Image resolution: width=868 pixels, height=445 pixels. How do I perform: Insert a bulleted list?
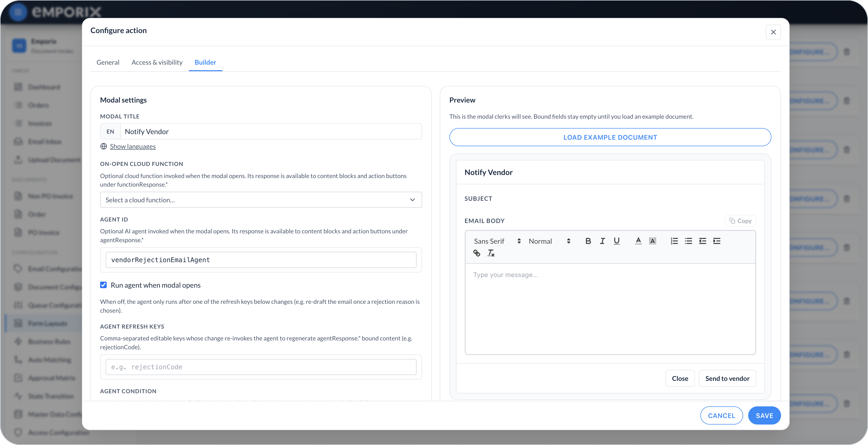coord(688,241)
